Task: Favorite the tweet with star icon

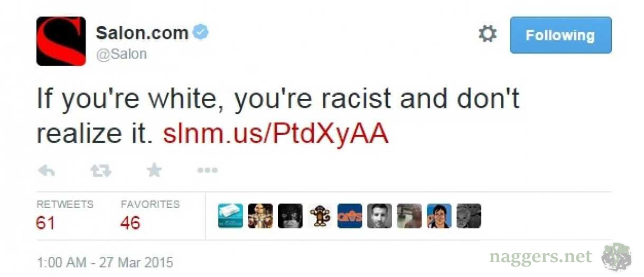Action: point(154,170)
